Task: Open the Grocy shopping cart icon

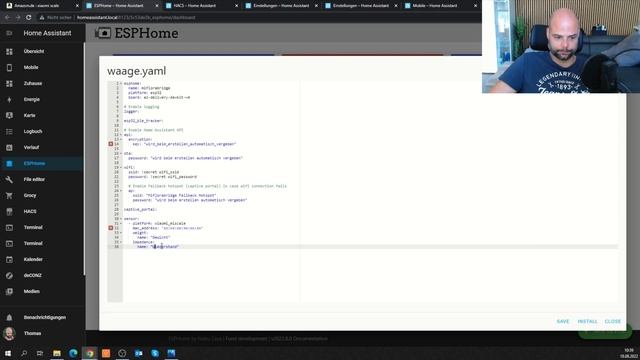Action: (x=9, y=196)
